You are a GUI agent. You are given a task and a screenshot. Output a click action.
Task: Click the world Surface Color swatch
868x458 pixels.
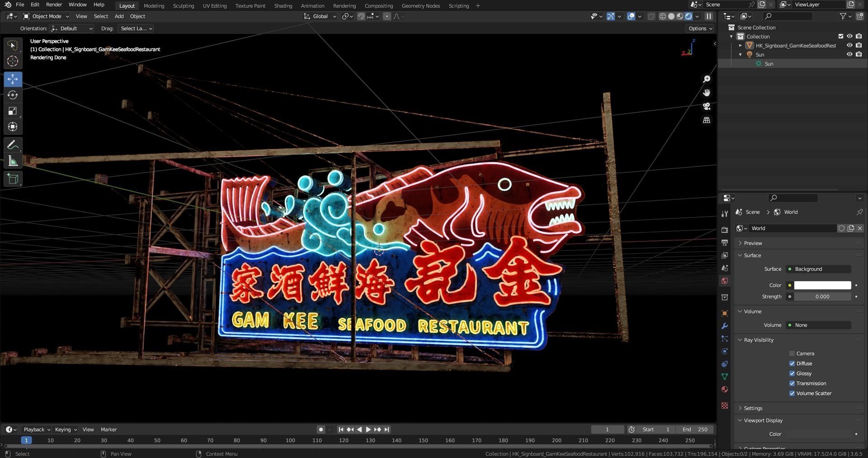pyautogui.click(x=822, y=285)
